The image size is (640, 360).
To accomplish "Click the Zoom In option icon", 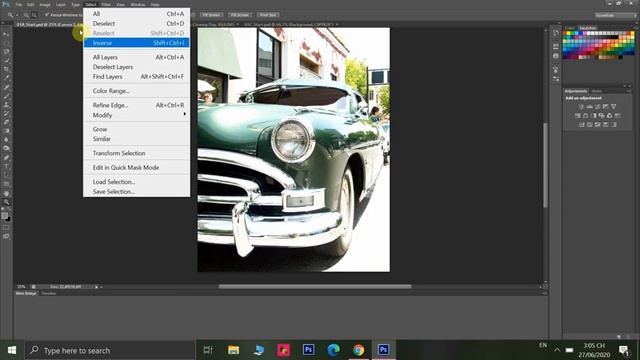I will [x=26, y=15].
